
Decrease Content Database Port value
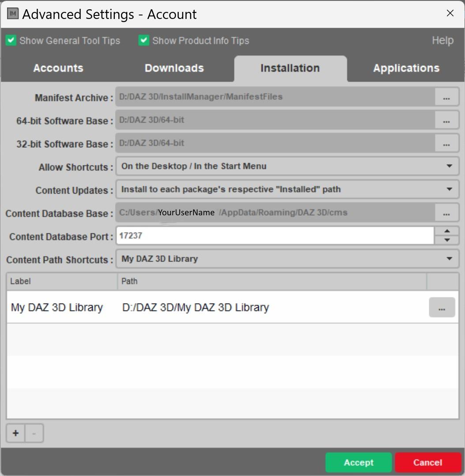click(x=447, y=240)
